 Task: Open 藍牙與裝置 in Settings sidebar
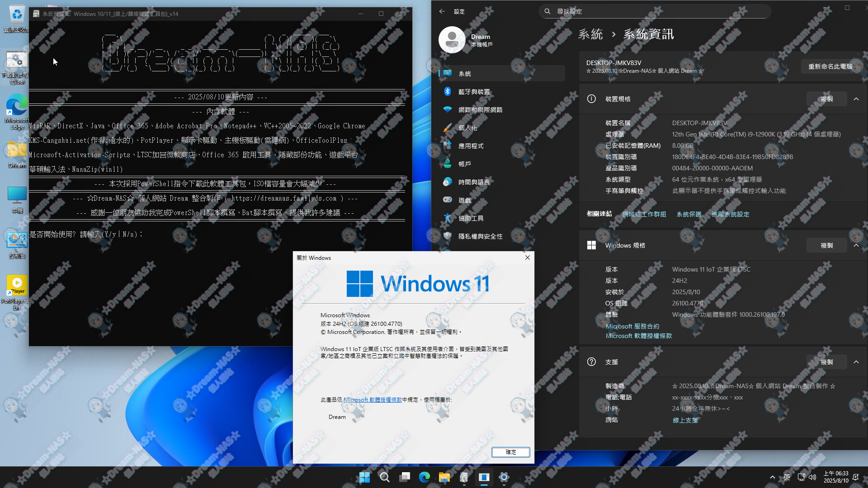[x=473, y=91]
